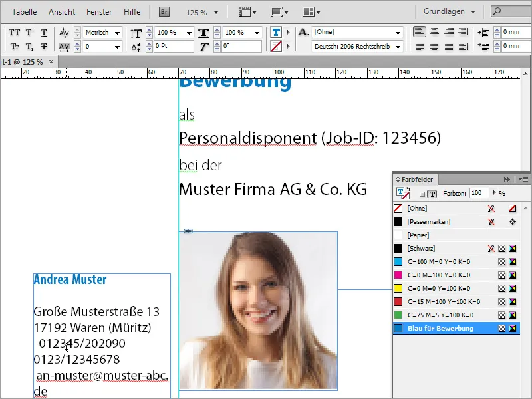Screen dimensions: 532x399
Task: Apply Strikethrough formatting in control panel
Action: point(44,46)
